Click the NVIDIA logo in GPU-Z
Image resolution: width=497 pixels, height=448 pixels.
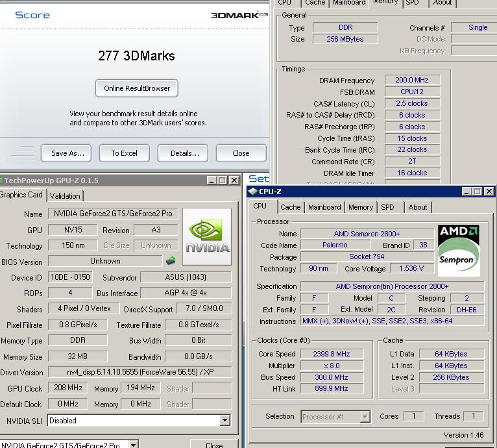coord(207,237)
